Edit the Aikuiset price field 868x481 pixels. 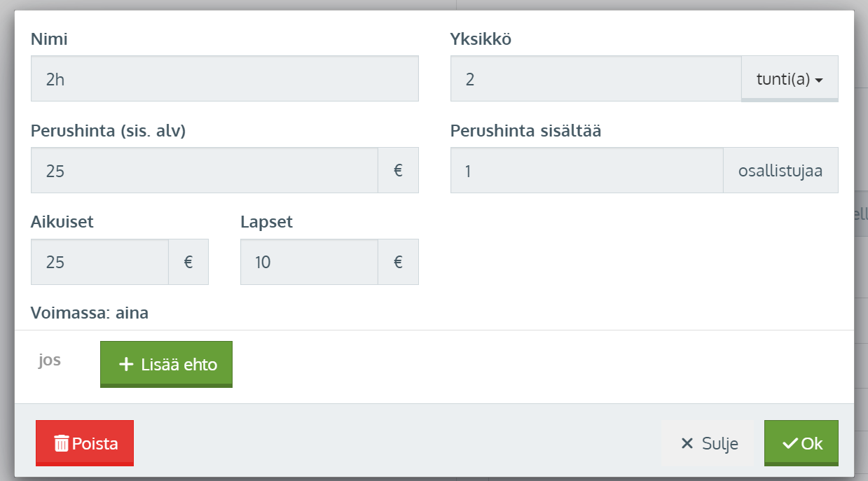(x=99, y=262)
